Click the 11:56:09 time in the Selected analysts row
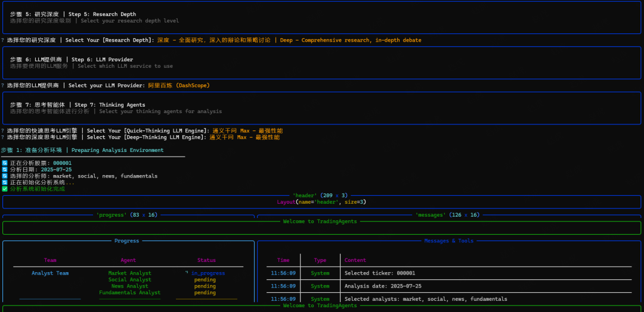This screenshot has height=312, width=644. click(x=283, y=299)
